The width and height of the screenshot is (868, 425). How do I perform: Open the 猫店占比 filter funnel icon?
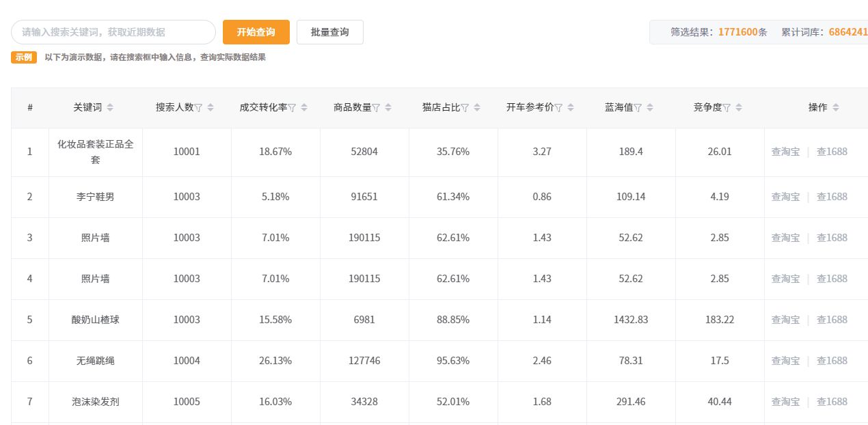tap(464, 107)
